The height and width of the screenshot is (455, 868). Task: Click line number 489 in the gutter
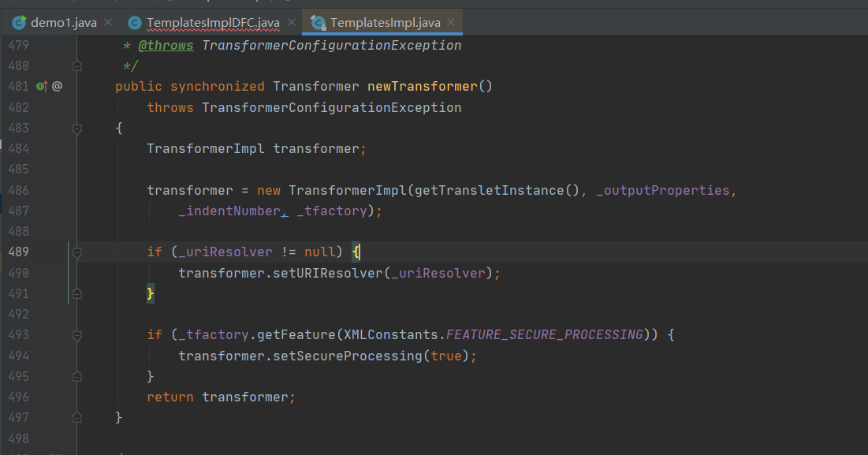19,252
